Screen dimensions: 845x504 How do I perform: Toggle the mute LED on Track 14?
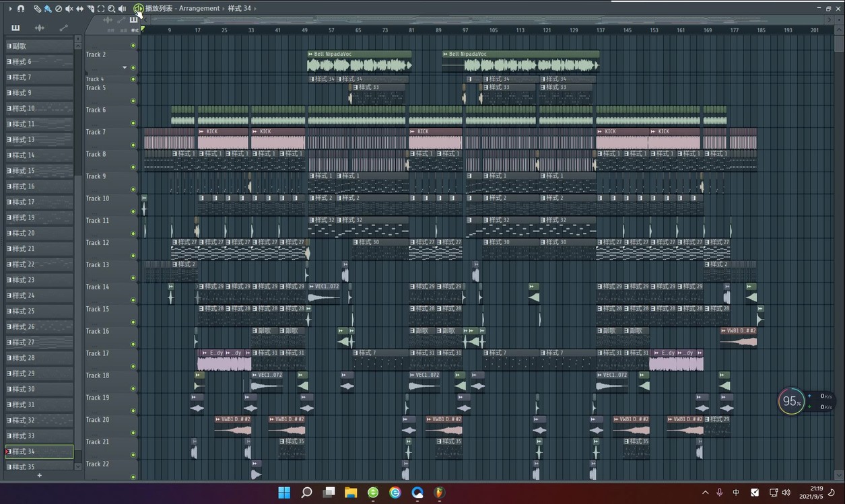pos(133,299)
